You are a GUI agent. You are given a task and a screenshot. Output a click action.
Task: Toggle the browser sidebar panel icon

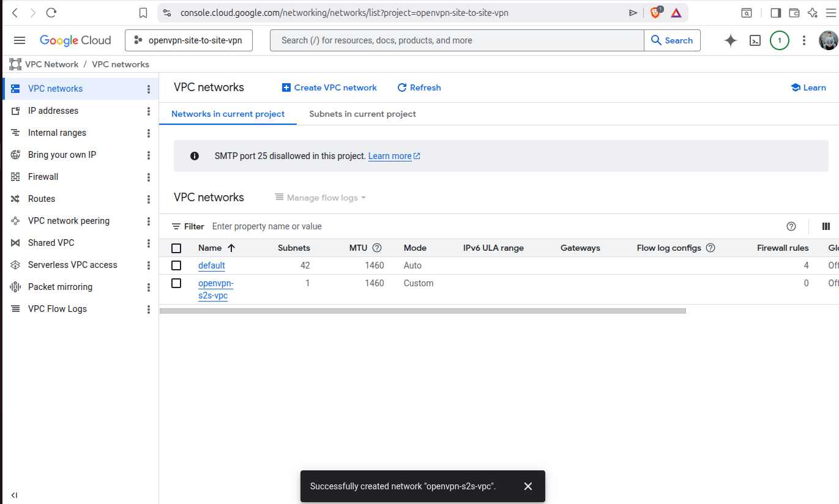(x=775, y=12)
